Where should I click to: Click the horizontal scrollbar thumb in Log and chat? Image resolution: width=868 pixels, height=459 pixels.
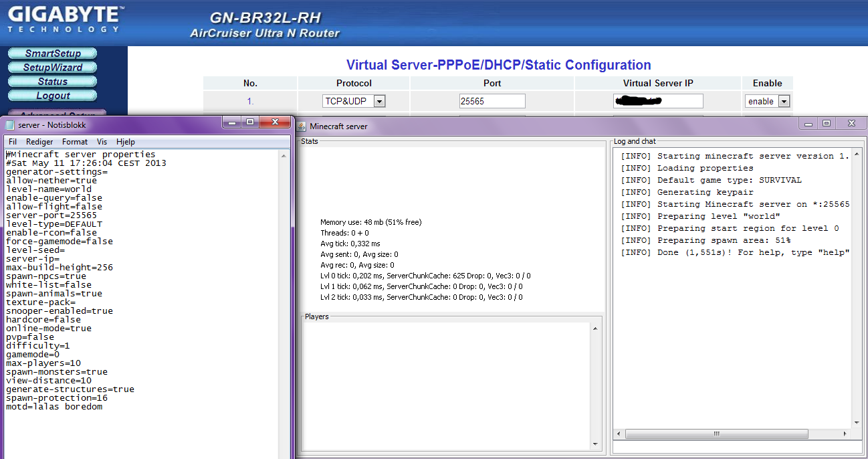tap(716, 434)
